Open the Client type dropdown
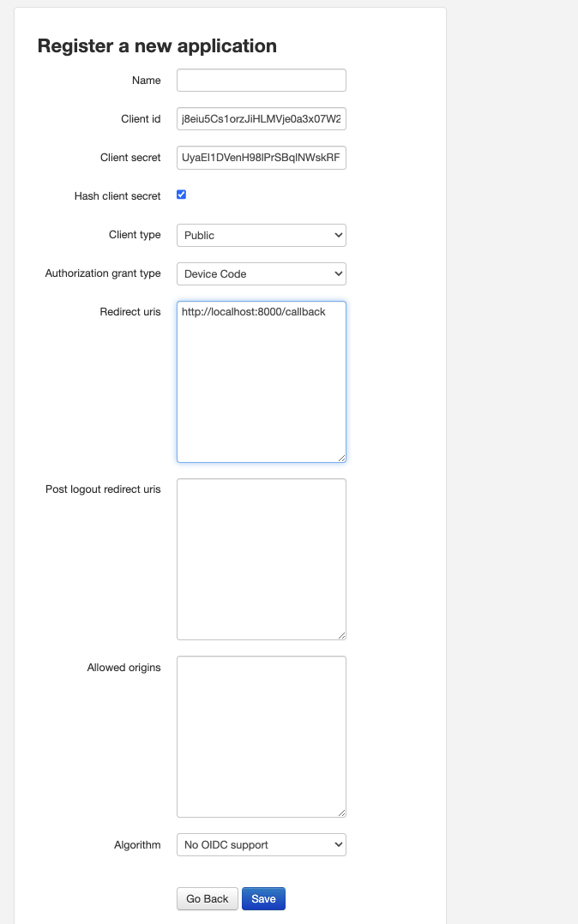Image resolution: width=578 pixels, height=924 pixels. tap(262, 235)
